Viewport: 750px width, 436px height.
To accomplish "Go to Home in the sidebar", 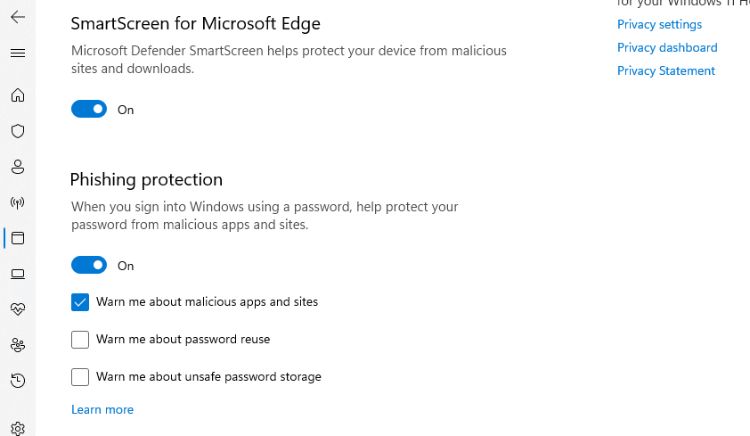I will point(17,96).
